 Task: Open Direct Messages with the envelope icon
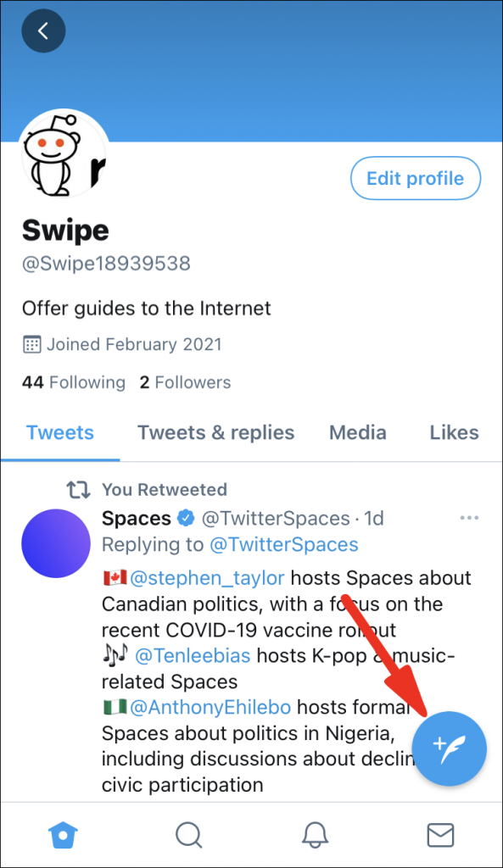coord(440,835)
